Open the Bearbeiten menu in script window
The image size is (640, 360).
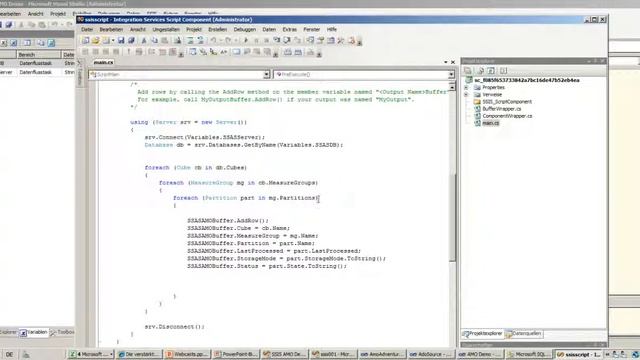click(x=111, y=29)
